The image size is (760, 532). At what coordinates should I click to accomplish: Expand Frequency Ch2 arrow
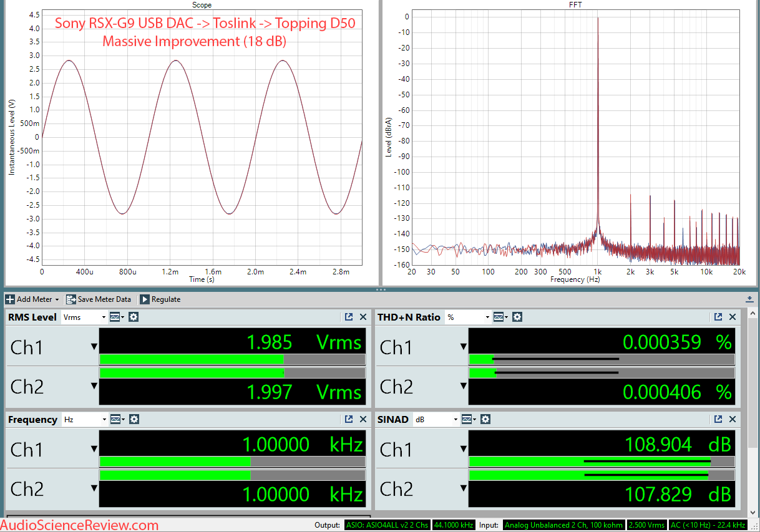[x=94, y=488]
